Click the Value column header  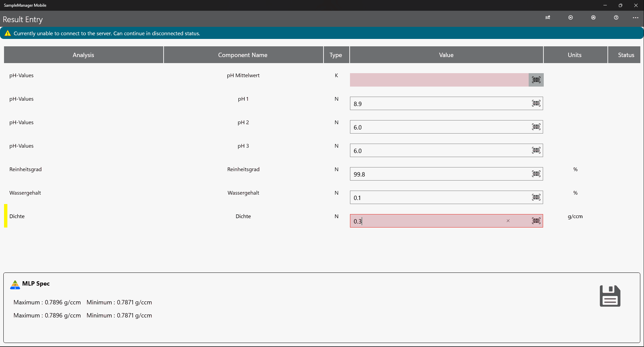point(446,55)
